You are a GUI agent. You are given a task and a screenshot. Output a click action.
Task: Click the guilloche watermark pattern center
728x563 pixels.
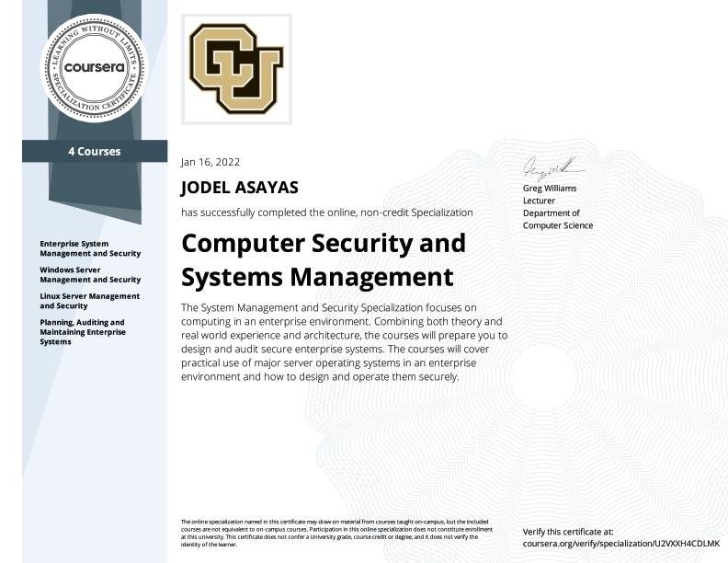(543, 376)
